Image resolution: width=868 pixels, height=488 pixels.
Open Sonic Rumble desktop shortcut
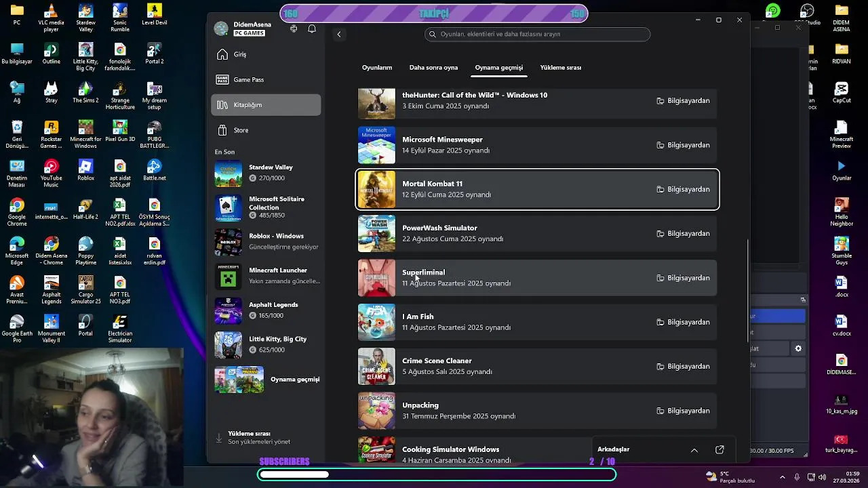click(120, 18)
